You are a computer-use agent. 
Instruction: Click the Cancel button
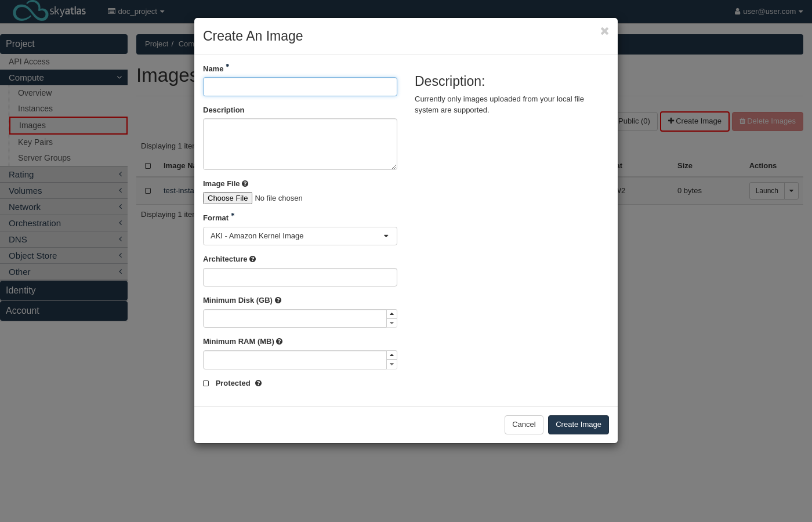pyautogui.click(x=524, y=425)
